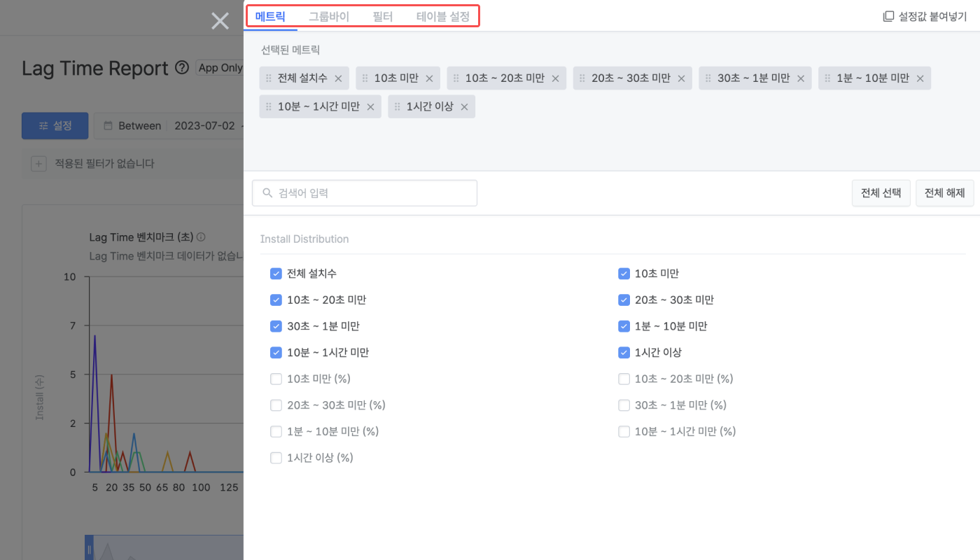The width and height of the screenshot is (980, 560).
Task: Check the 10분 ~ 1시간 미만 (%) checkbox
Action: click(624, 431)
